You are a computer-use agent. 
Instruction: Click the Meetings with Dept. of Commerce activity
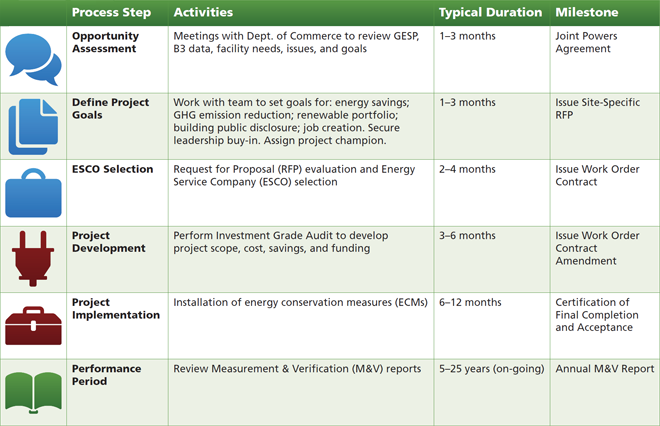pos(296,42)
